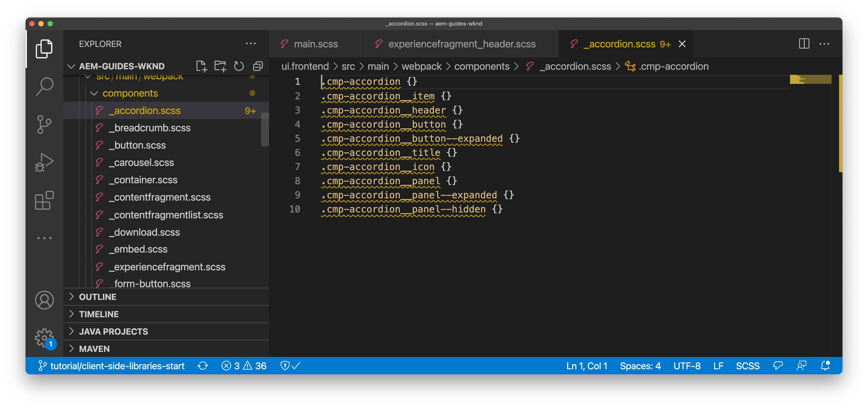Screen dimensions: 868x408
Task: Click ui.frontend in breadcrumb
Action: tap(305, 66)
